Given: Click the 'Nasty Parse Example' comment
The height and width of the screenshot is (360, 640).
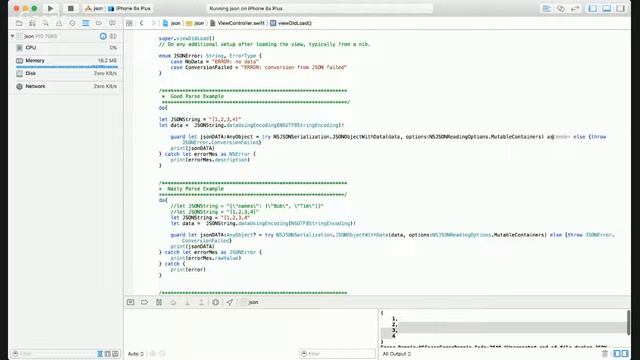Looking at the screenshot, I should point(195,189).
